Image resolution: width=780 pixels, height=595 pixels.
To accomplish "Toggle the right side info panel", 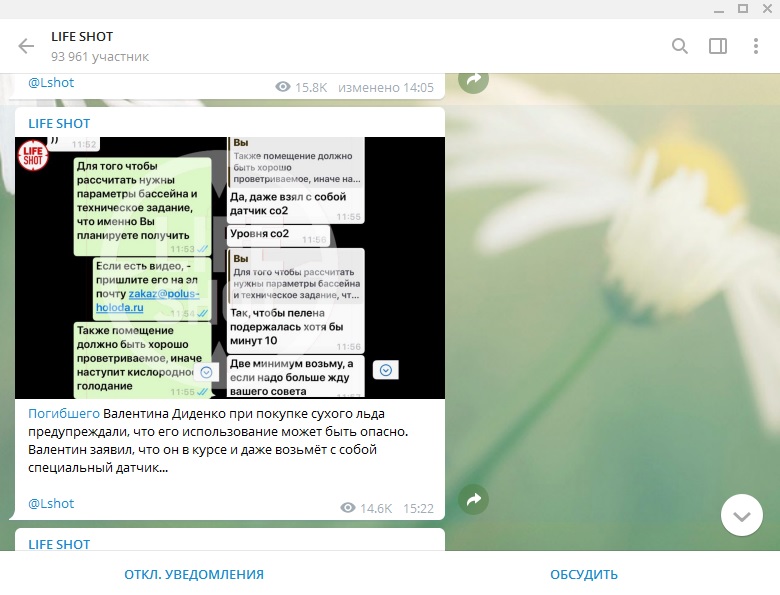I will (718, 46).
